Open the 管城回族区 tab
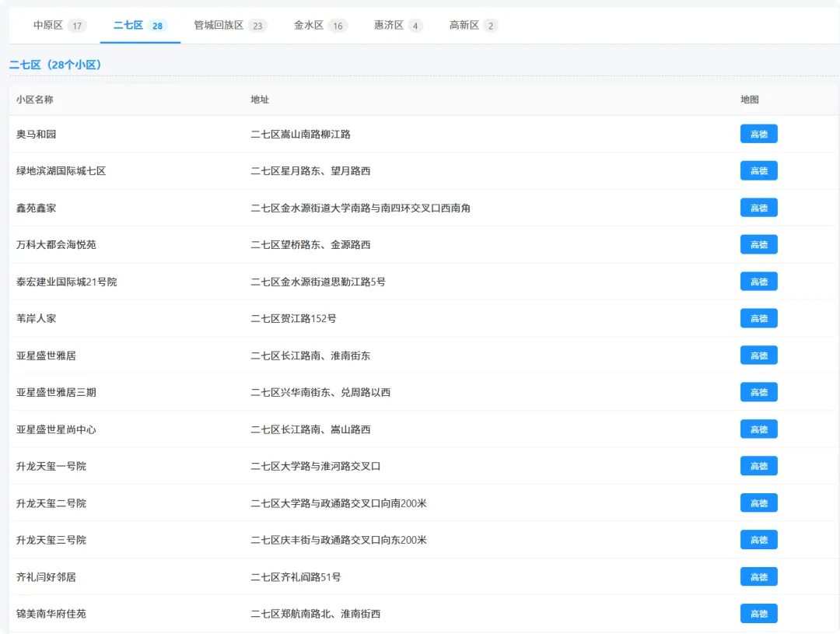840x634 pixels. [x=230, y=25]
